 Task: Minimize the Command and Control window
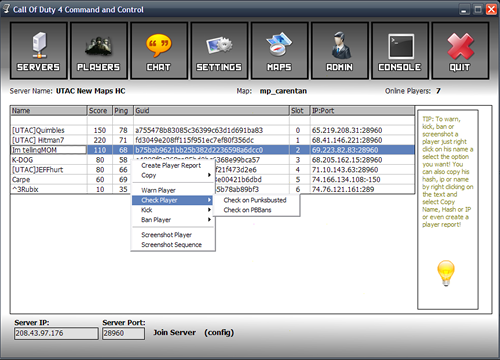(x=464, y=10)
